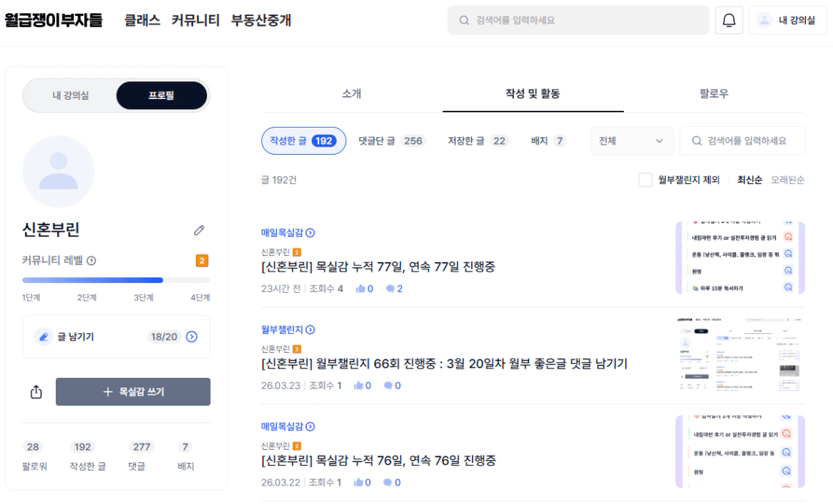The image size is (833, 504).
Task: Click the notification bell icon
Action: point(729,21)
